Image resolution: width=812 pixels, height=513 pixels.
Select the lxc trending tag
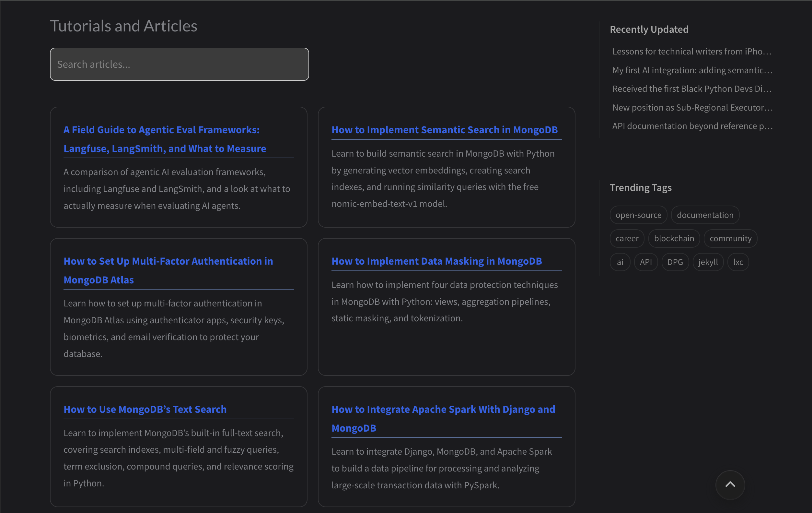(x=738, y=262)
